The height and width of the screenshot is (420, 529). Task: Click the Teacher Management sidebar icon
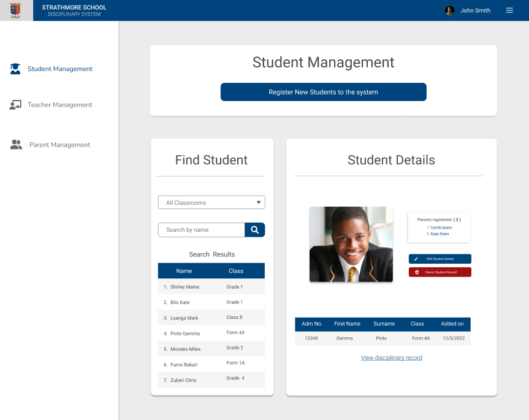tap(15, 104)
